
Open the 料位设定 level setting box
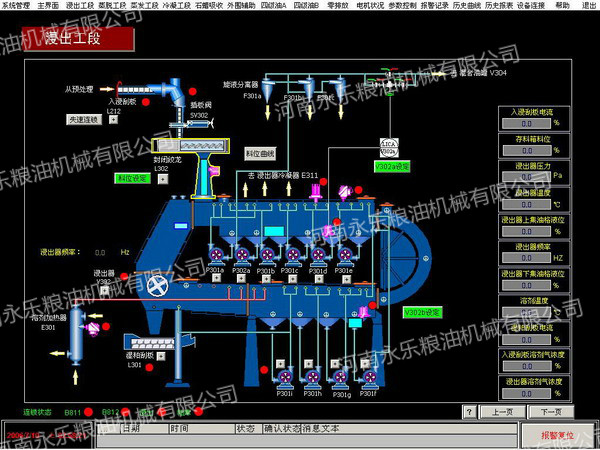coord(132,178)
